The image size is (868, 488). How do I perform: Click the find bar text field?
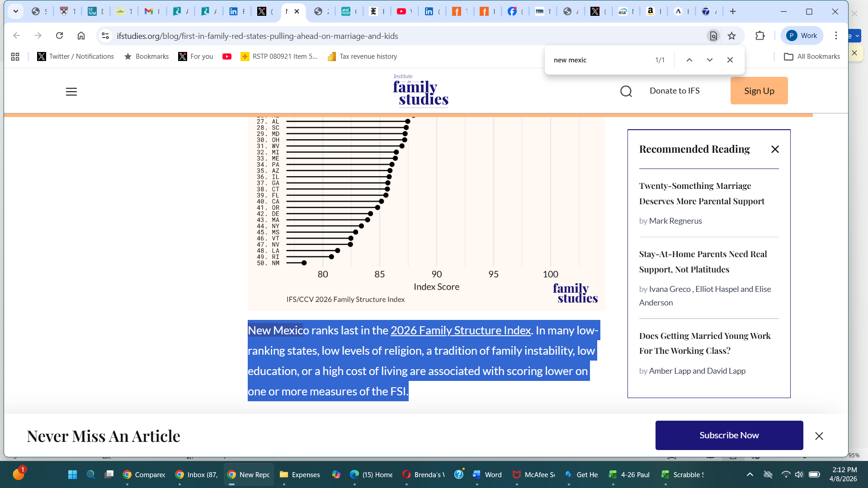[x=597, y=60]
